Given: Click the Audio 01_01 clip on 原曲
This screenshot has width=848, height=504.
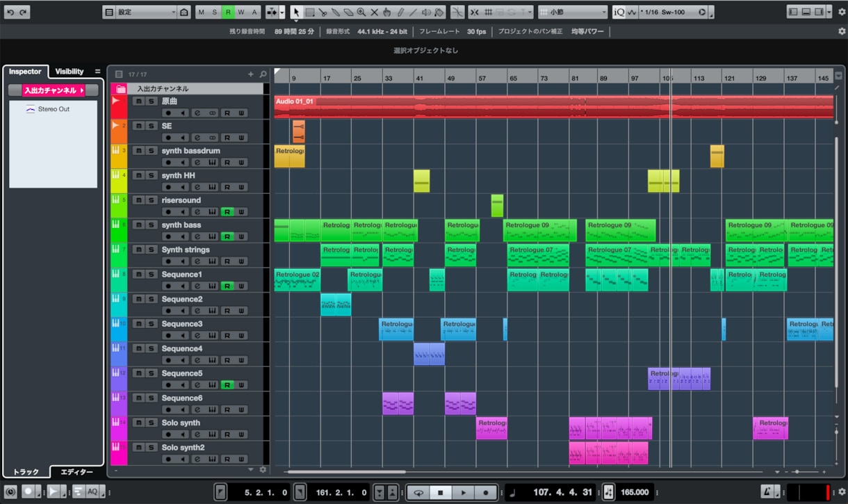Looking at the screenshot, I should (554, 107).
